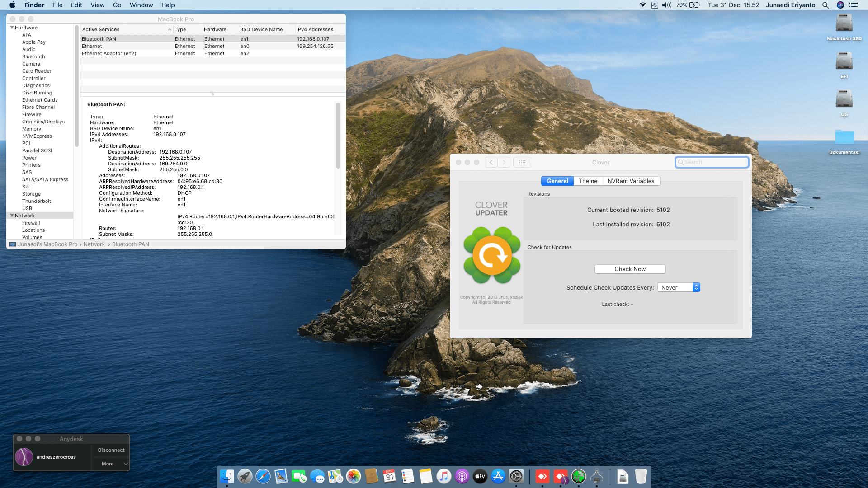Viewport: 868px width, 488px height.
Task: Click Disconnect in Anydesk panel
Action: (x=111, y=450)
